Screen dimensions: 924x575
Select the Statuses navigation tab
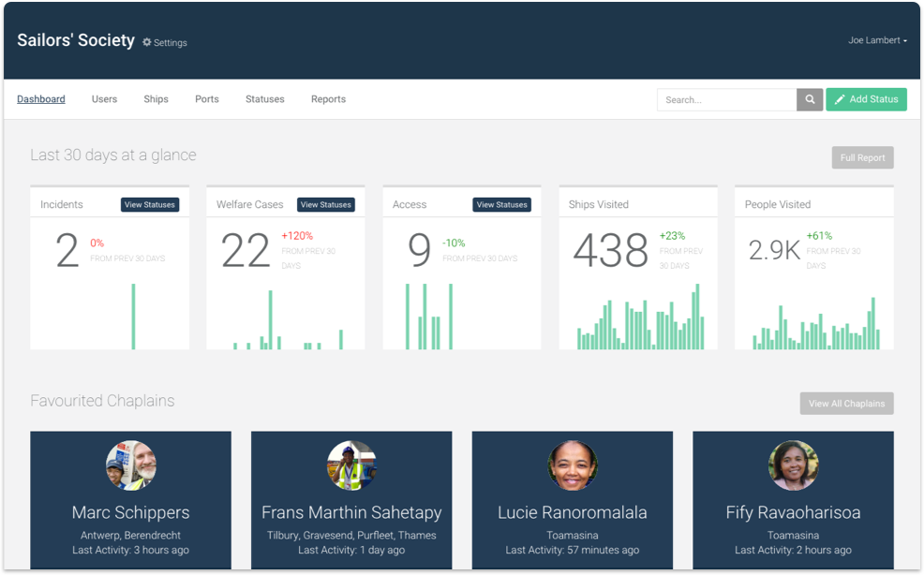point(264,99)
